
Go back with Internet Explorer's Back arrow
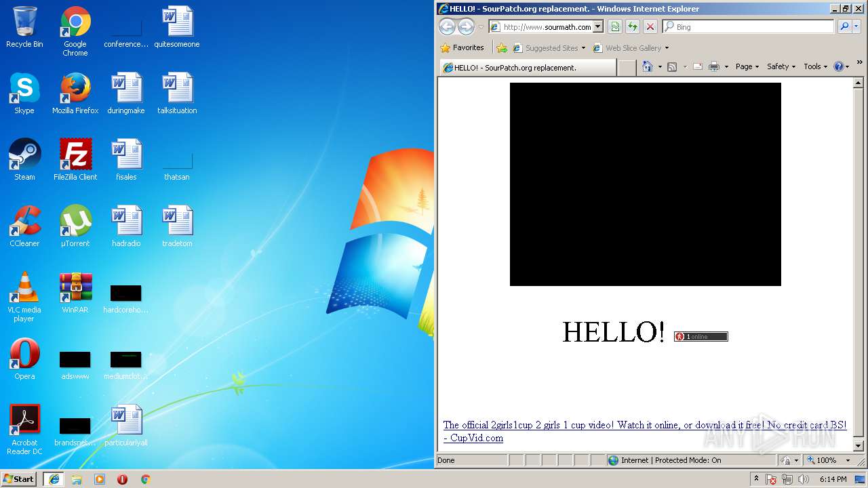tap(447, 26)
